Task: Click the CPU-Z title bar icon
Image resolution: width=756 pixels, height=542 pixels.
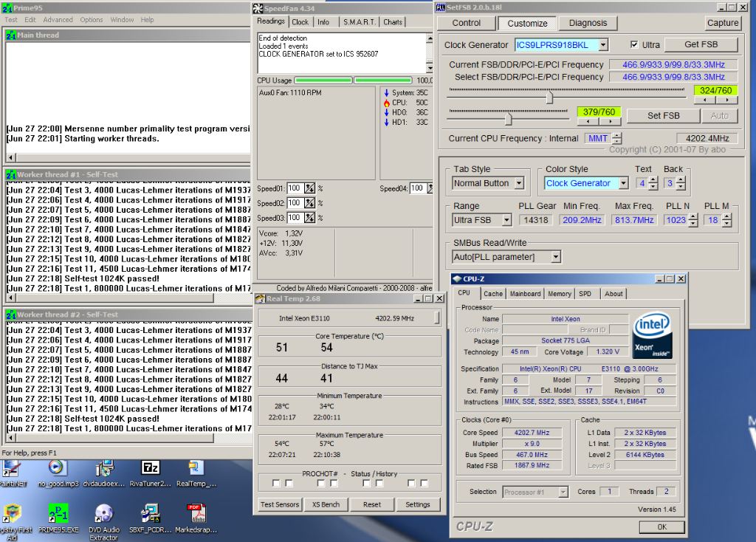Action: pyautogui.click(x=456, y=278)
